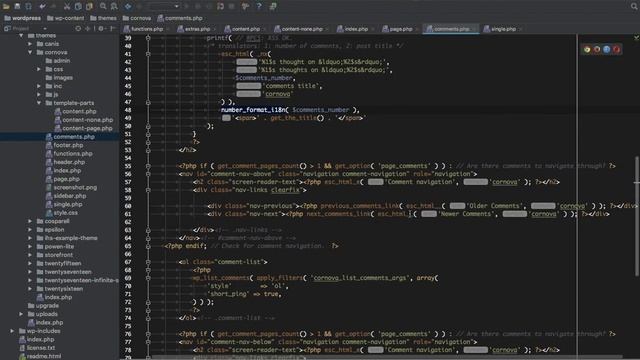Expand the css folder

pos(39,69)
